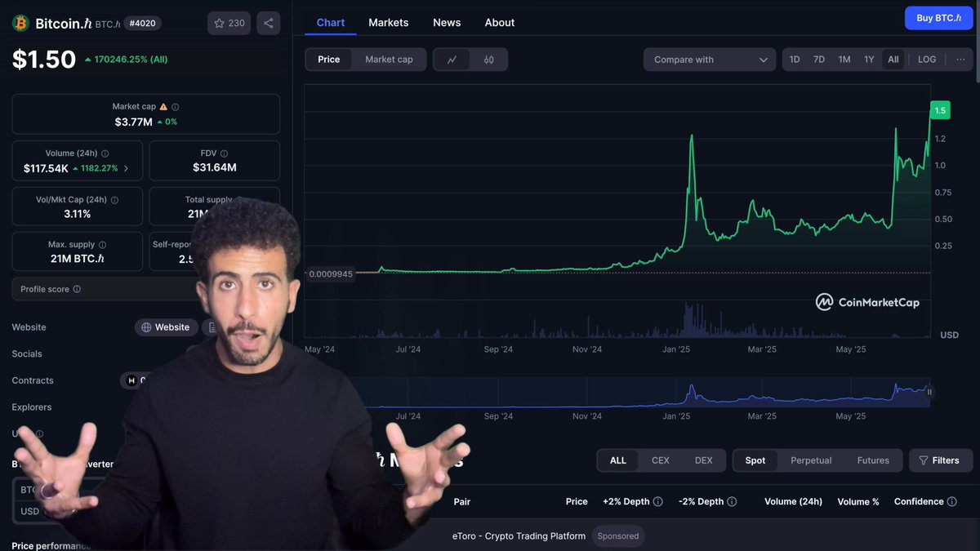
Task: Click the 3.11% Vol/Mkt Cap value
Action: (x=77, y=214)
